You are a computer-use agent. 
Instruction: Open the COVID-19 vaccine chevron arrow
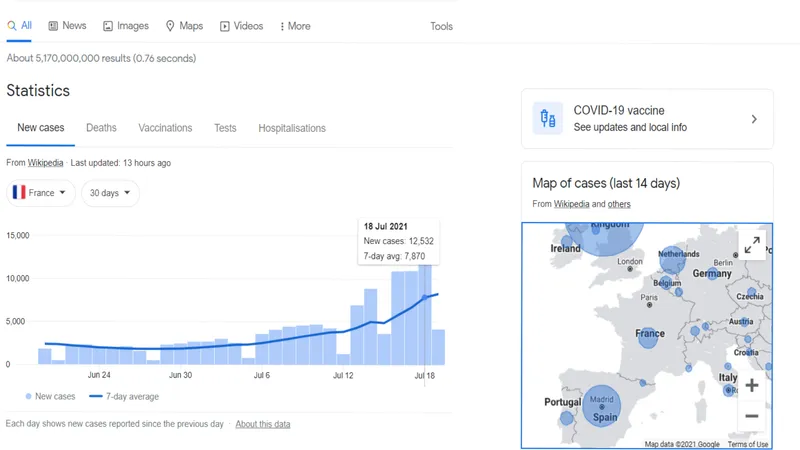754,119
